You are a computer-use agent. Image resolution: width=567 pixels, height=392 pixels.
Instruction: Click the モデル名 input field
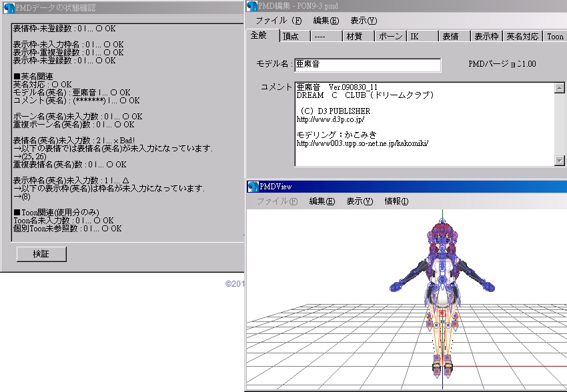tap(368, 65)
